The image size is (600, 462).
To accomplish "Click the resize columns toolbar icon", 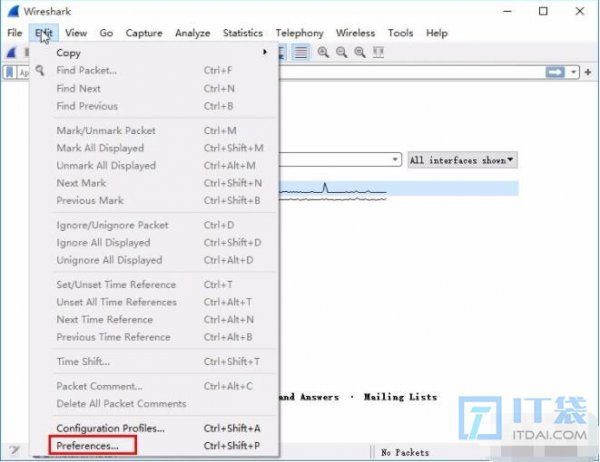I will click(x=378, y=52).
